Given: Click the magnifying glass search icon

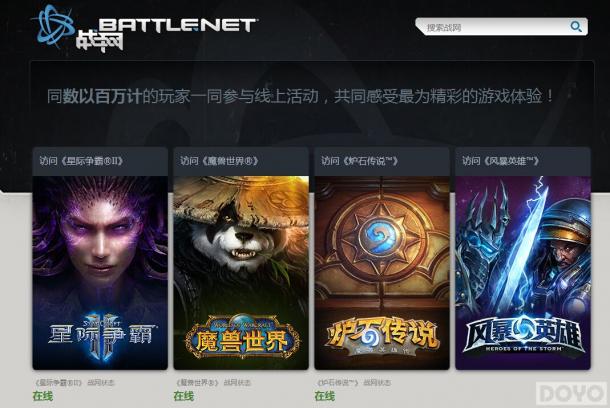Looking at the screenshot, I should pyautogui.click(x=576, y=27).
